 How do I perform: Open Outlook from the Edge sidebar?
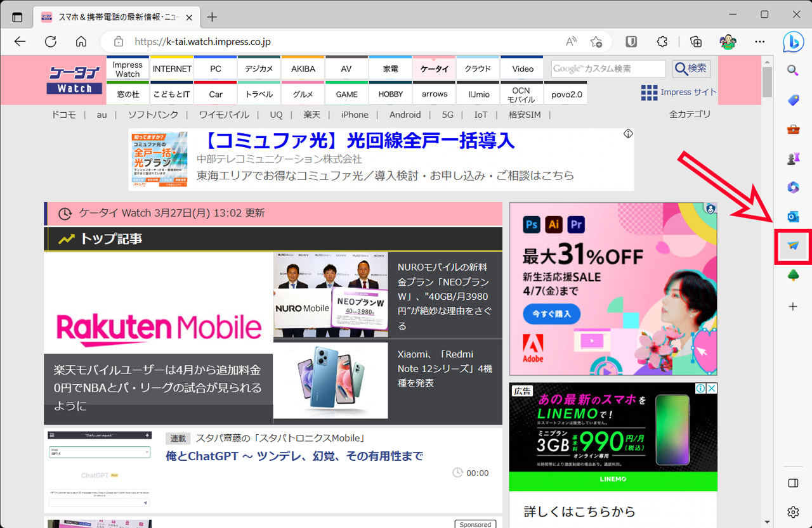click(x=792, y=216)
